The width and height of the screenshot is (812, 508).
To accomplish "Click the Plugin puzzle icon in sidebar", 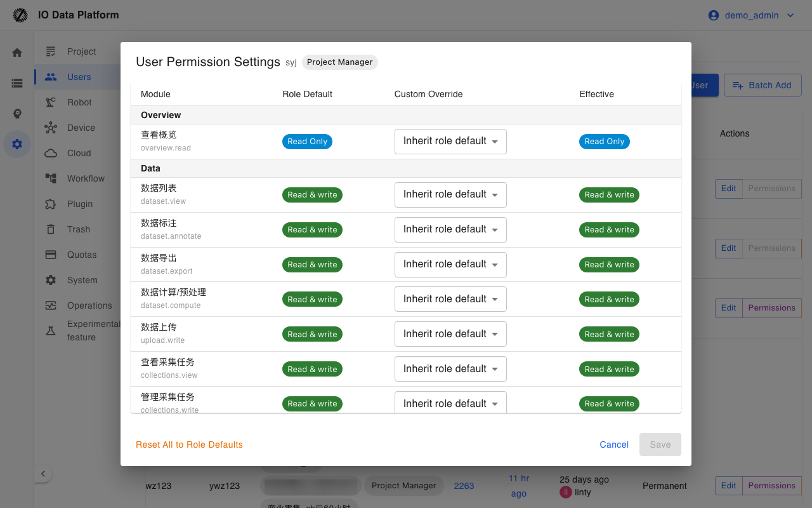I will pos(51,204).
